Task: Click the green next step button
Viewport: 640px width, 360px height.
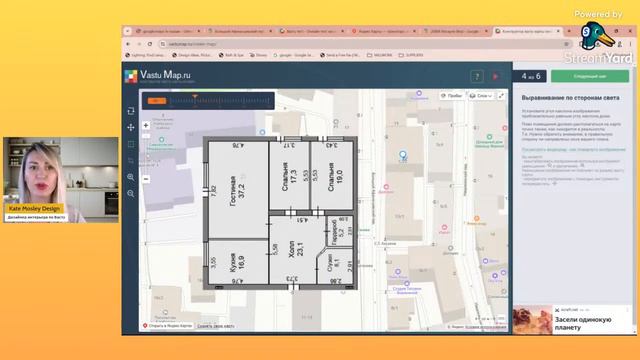Action: (590, 76)
